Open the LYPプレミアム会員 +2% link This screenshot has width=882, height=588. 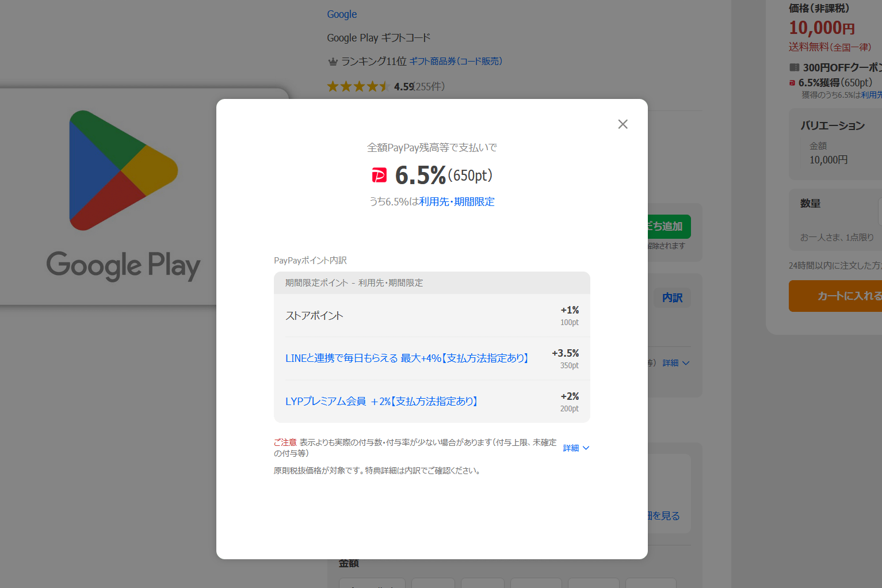(381, 402)
